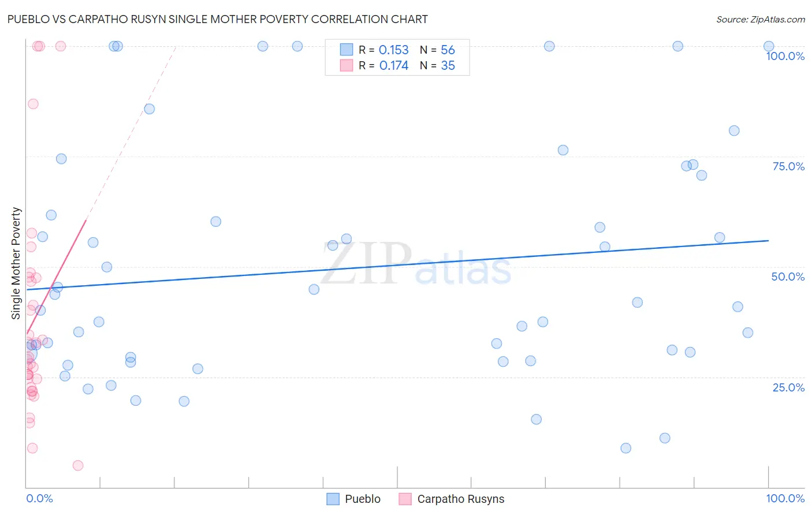
Task: Click the N = 56 value in legend
Action: point(437,50)
